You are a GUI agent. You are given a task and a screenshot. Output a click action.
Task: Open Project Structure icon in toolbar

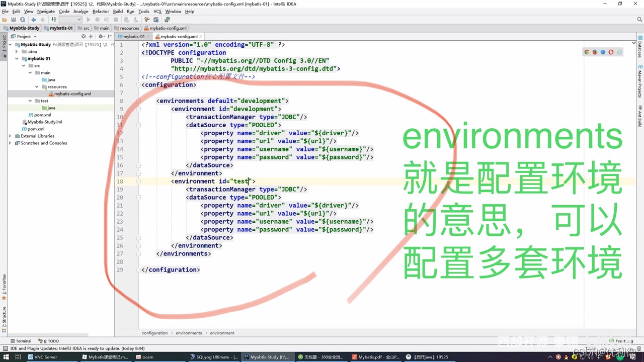pyautogui.click(x=156, y=20)
